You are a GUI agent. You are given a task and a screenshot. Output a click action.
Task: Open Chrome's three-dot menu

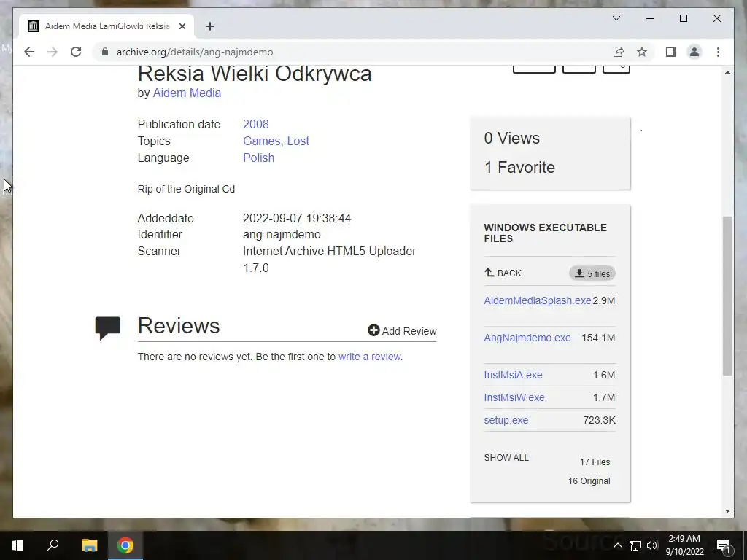point(718,52)
